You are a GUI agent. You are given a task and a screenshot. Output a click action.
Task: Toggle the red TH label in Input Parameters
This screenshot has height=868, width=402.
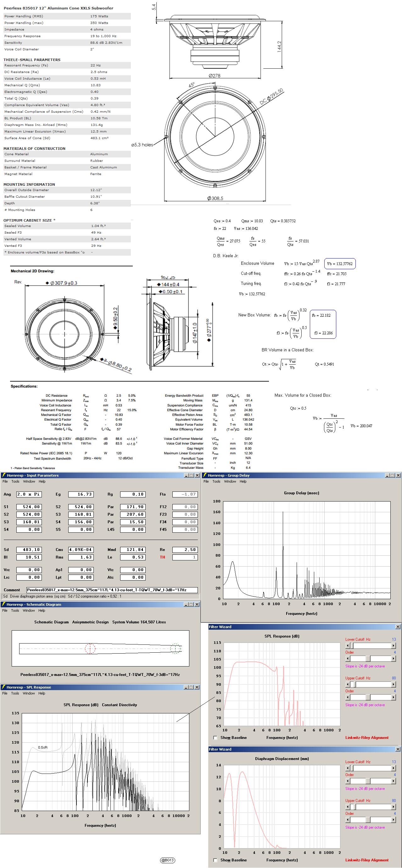(162, 557)
